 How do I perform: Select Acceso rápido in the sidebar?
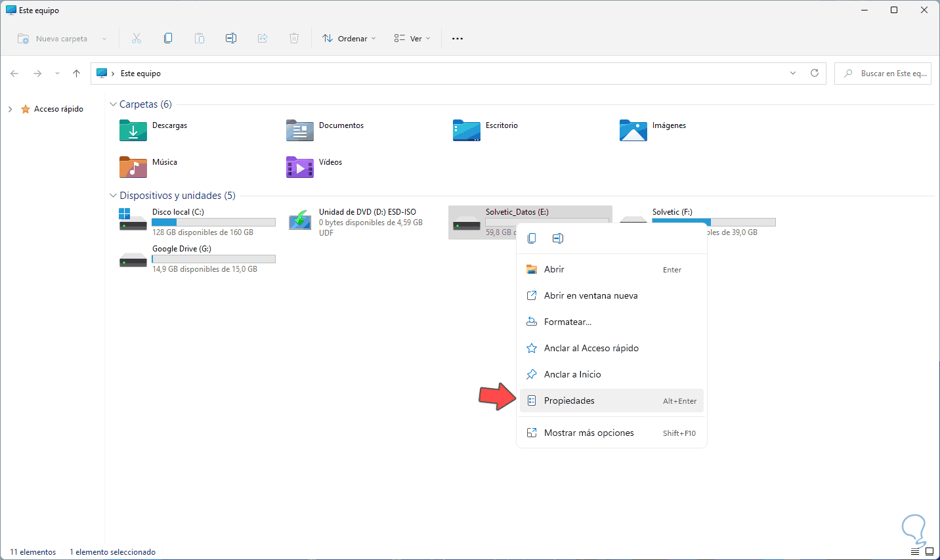(x=53, y=109)
